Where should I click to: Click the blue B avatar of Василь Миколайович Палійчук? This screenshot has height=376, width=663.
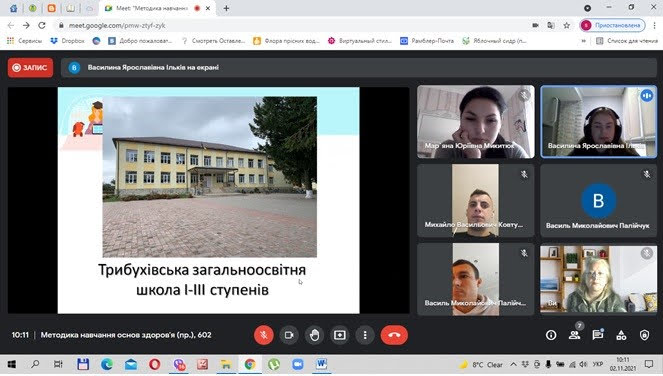598,200
